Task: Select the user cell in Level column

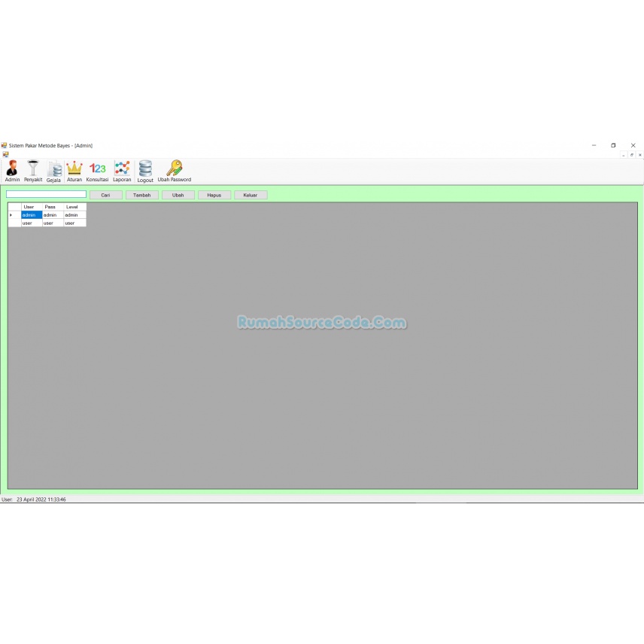Action: [x=74, y=223]
